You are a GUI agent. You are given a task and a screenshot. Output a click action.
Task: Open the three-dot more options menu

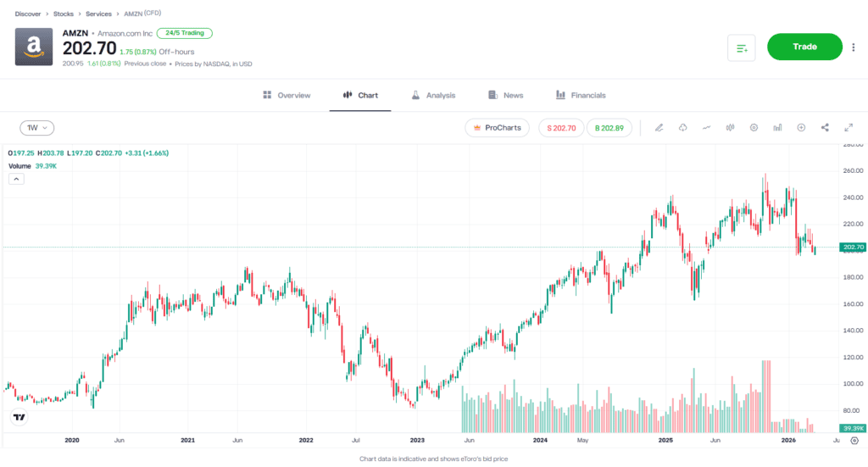[x=854, y=47]
